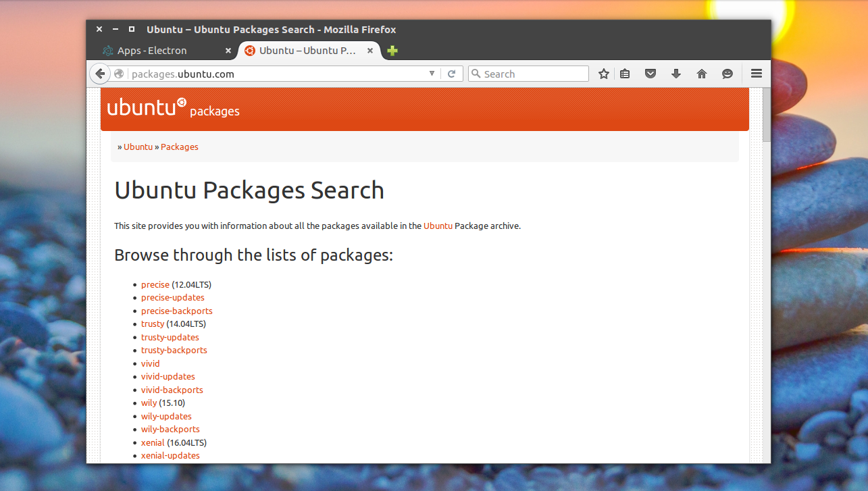This screenshot has height=491, width=868.
Task: Open the precise-backports link
Action: (x=177, y=311)
